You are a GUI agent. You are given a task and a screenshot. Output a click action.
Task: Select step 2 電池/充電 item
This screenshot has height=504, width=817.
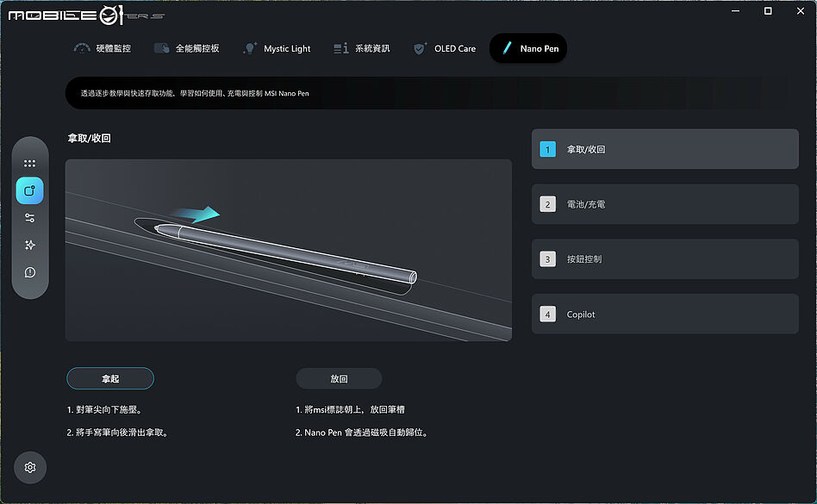[x=664, y=204]
